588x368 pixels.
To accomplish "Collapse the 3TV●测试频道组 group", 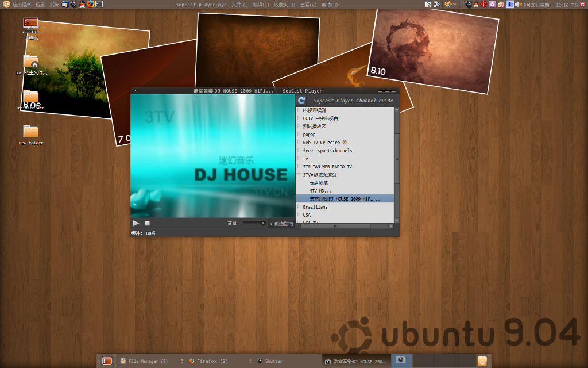I will (x=299, y=175).
